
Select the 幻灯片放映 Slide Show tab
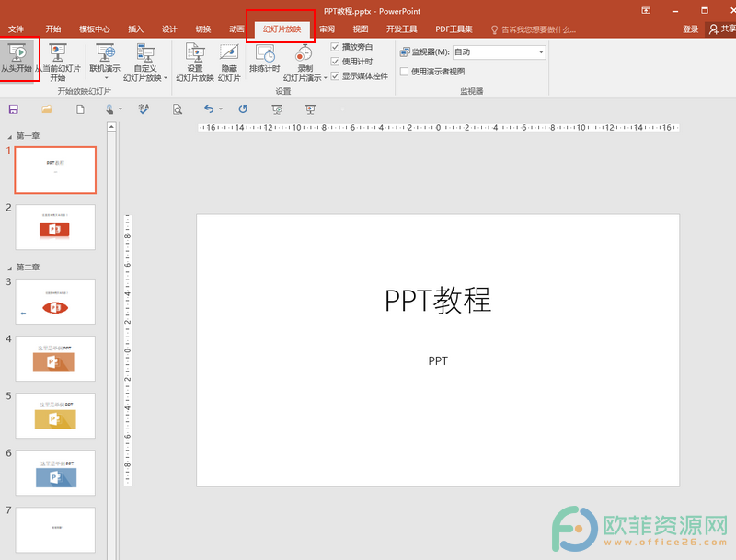[282, 29]
